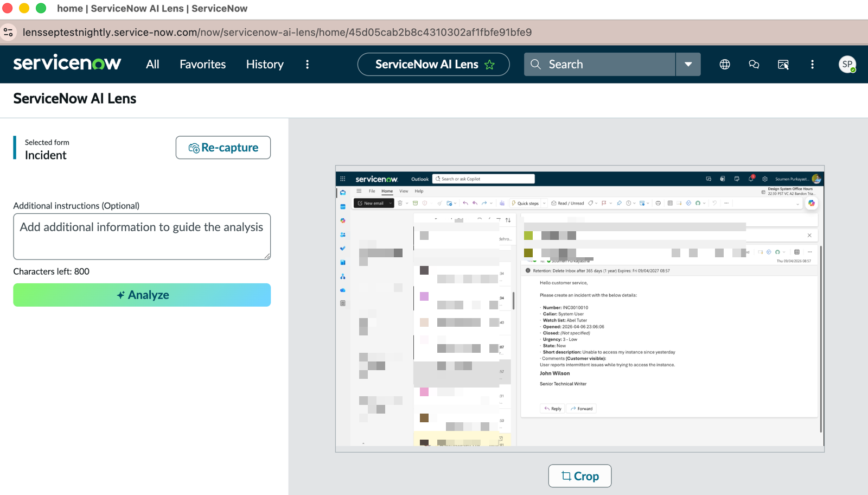This screenshot has height=495, width=868.
Task: Open the ribbon '...' overflow in captured Outlook
Action: 726,203
